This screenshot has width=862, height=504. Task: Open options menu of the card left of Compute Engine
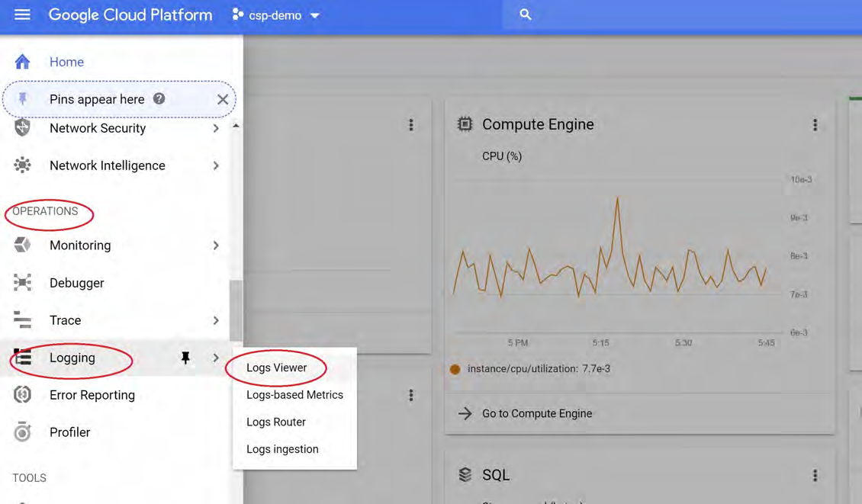click(x=410, y=125)
